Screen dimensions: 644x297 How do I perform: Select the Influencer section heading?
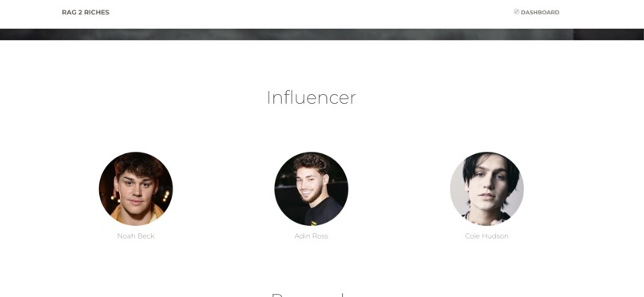point(312,97)
